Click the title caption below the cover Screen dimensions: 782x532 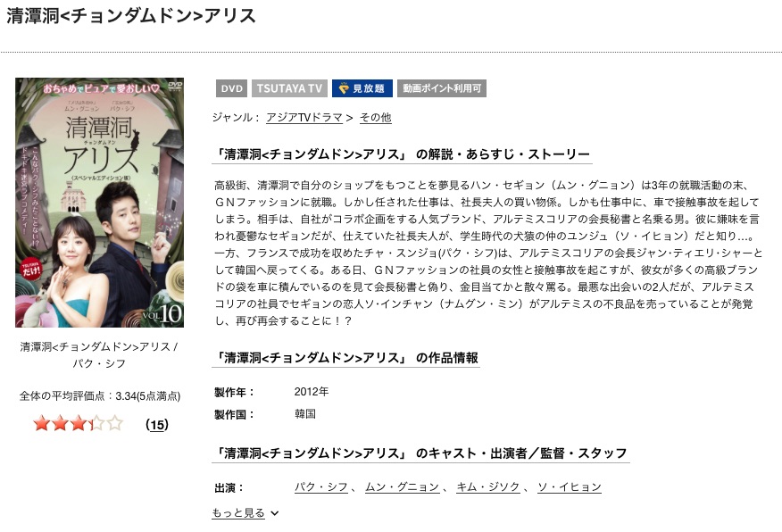99,355
